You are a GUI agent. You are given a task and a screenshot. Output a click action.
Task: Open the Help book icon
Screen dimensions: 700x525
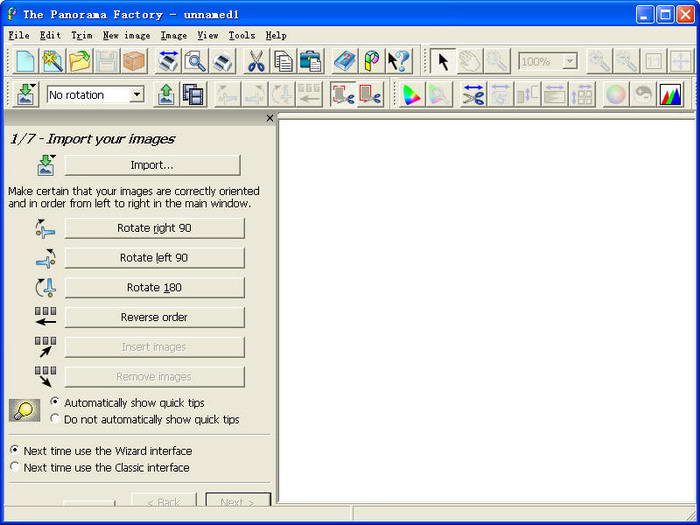pyautogui.click(x=345, y=61)
